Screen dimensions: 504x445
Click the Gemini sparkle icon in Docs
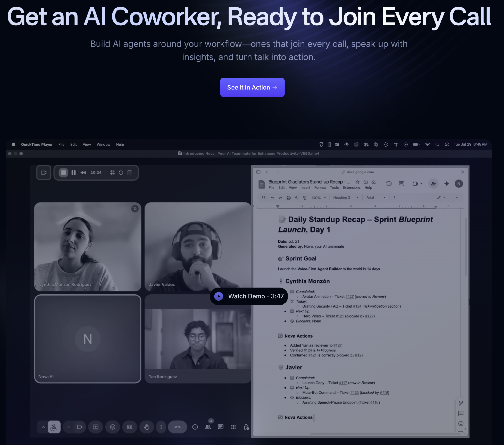446,184
